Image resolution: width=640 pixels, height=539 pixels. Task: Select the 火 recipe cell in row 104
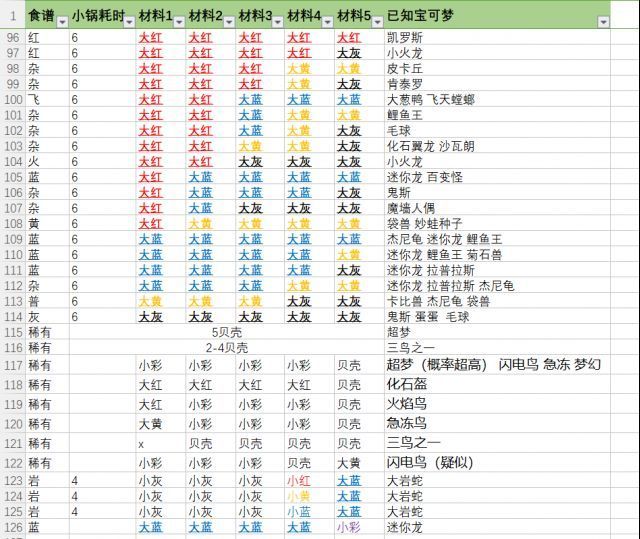[47, 162]
